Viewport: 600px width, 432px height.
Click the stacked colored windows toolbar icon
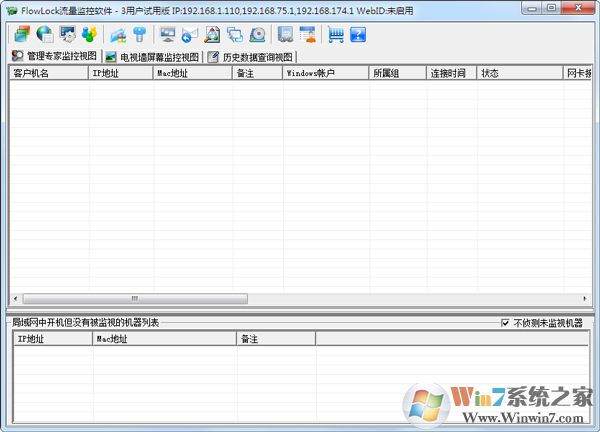tap(22, 34)
